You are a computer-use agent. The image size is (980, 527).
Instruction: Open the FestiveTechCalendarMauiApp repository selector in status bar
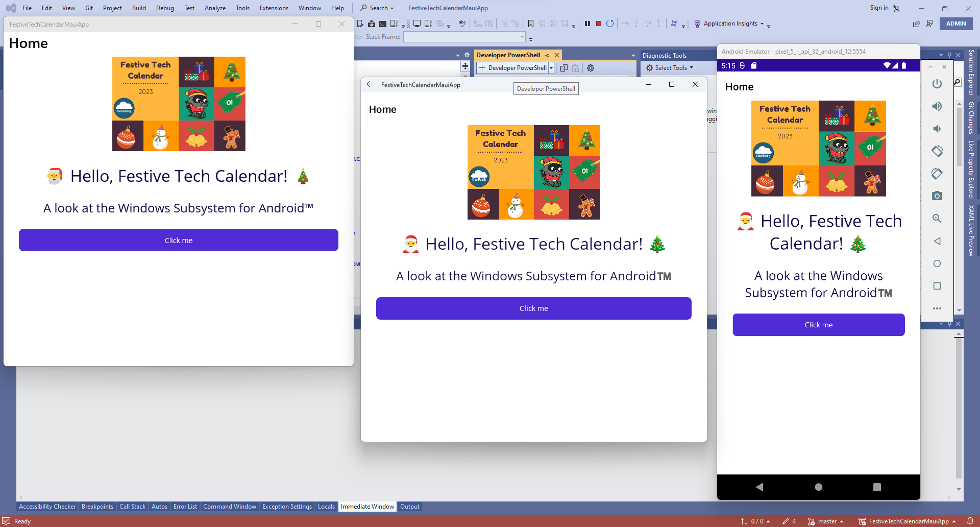[x=908, y=521]
